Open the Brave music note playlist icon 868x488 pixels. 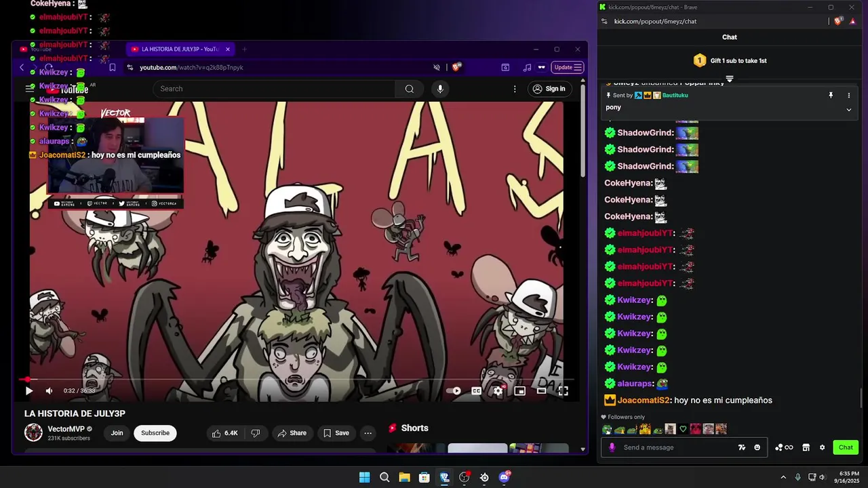[527, 67]
